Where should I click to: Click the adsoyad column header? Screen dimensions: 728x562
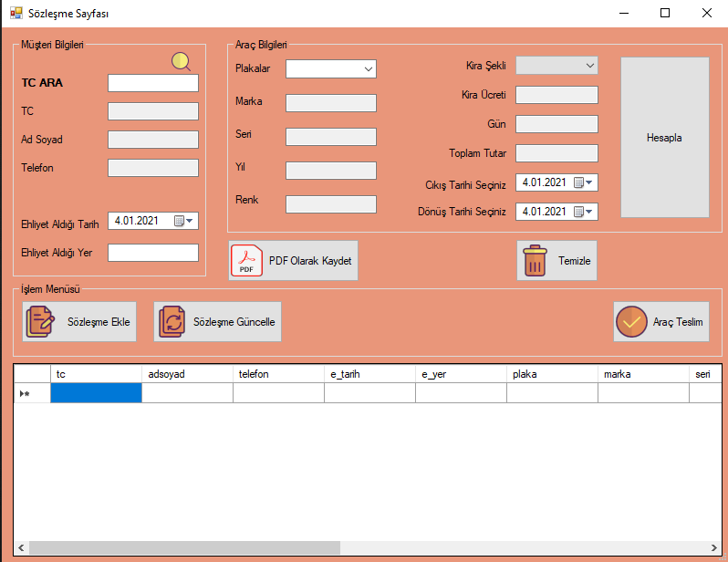click(187, 374)
